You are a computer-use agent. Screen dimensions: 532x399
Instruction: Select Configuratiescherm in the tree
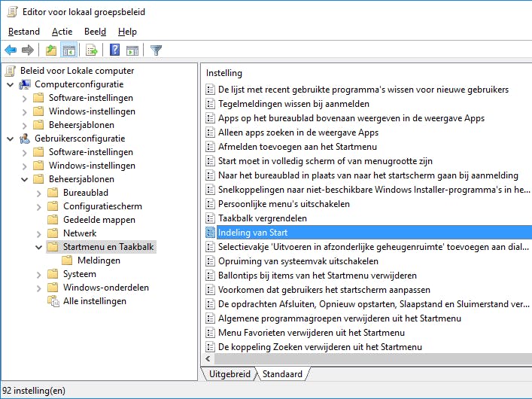coord(102,206)
